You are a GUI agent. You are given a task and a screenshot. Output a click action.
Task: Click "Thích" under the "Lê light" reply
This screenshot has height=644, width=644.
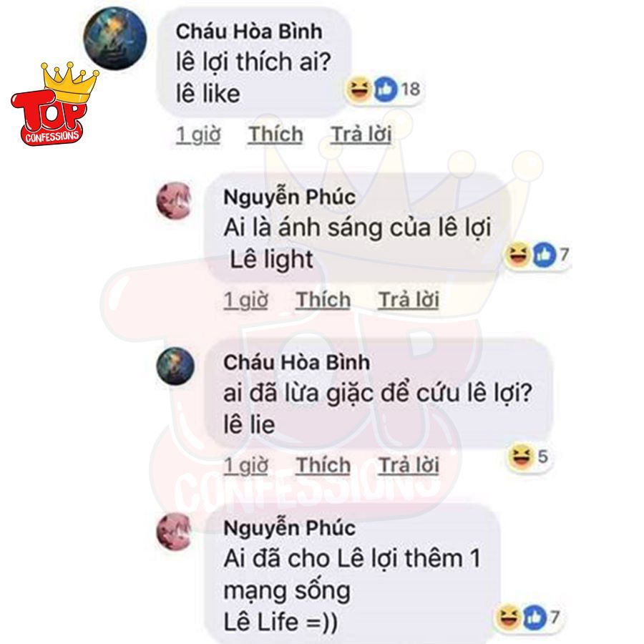tap(323, 299)
